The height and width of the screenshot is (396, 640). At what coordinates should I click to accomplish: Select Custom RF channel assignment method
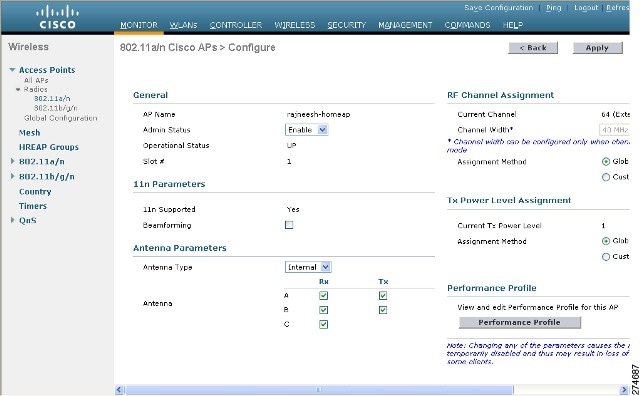[x=606, y=177]
